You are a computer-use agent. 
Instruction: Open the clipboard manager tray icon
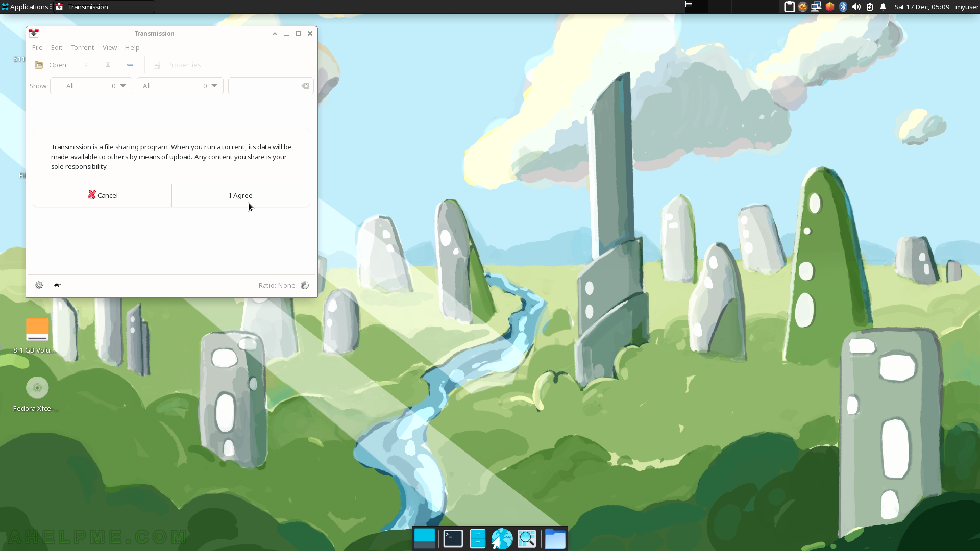pyautogui.click(x=789, y=7)
